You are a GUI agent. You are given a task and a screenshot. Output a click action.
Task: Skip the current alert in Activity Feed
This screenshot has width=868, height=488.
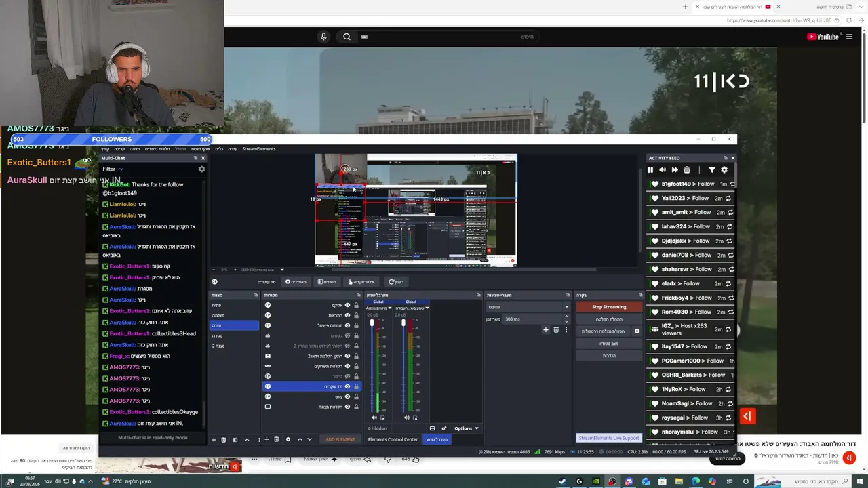675,170
